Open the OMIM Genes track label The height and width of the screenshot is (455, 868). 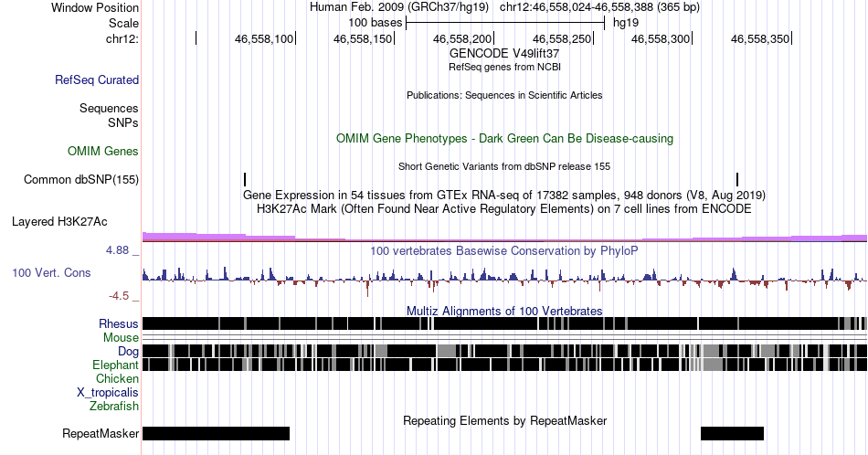tap(103, 151)
